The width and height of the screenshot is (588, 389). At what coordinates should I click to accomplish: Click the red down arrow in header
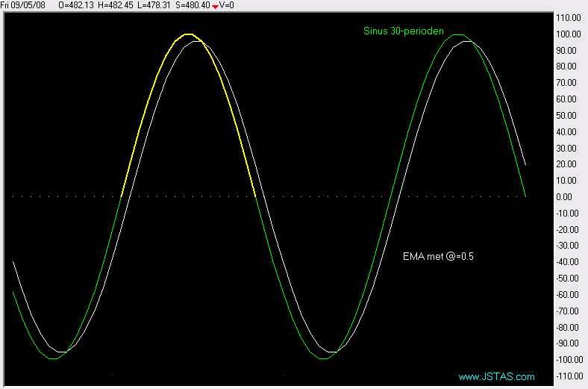[x=215, y=6]
